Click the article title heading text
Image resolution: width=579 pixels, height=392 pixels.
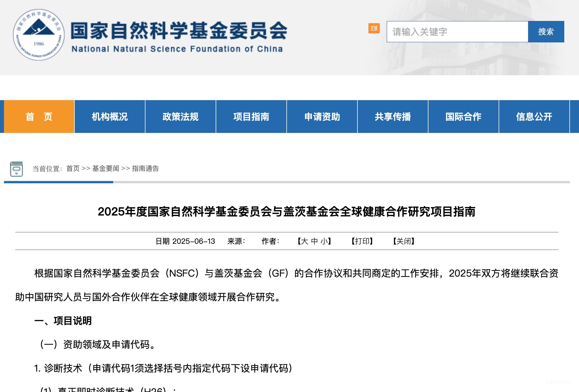click(x=286, y=212)
